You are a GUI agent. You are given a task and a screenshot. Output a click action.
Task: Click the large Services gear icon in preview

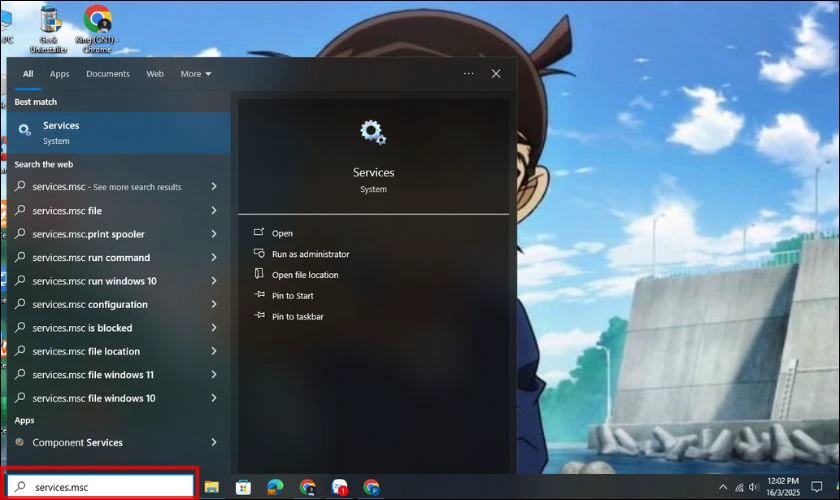click(x=373, y=132)
